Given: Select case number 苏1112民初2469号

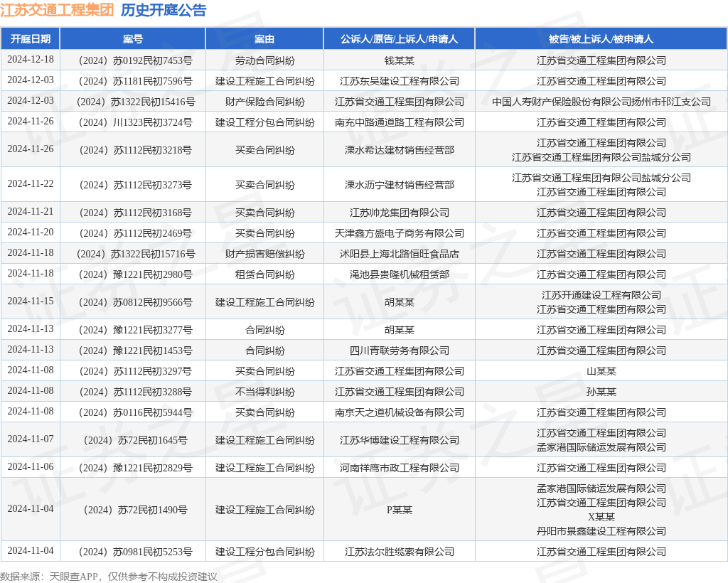Looking at the screenshot, I should [136, 233].
